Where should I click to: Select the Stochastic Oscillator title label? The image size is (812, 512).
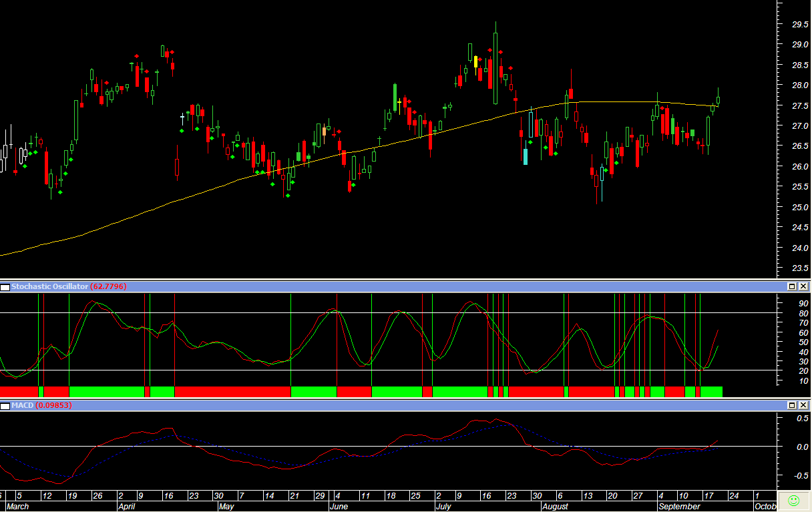[x=49, y=286]
